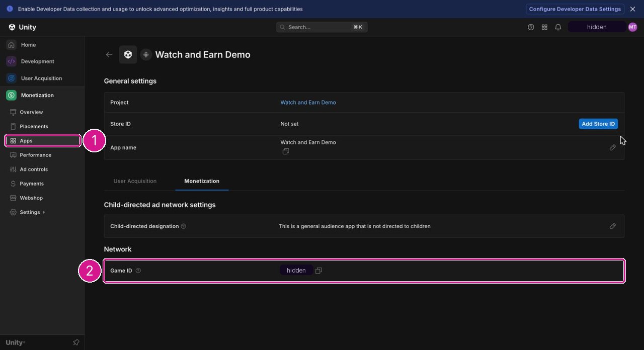Edit the App name with pencil icon
Screen dimensions: 644x350
(612, 147)
